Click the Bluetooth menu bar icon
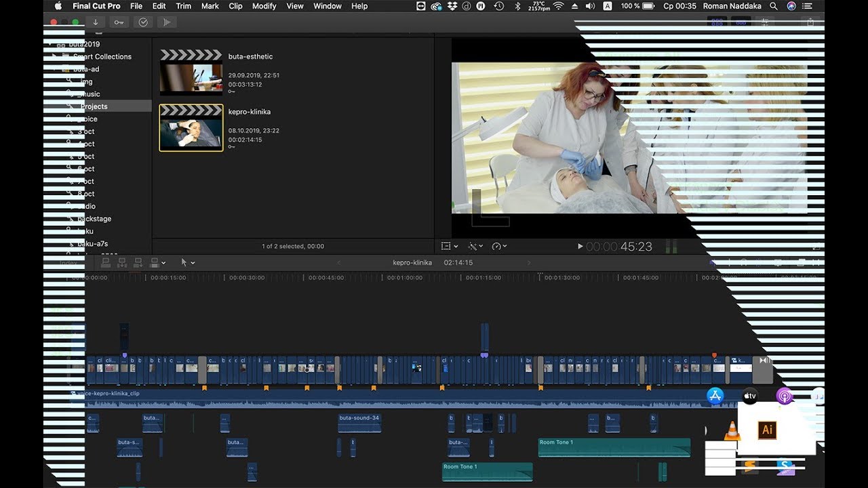Viewport: 868px width, 488px height. [517, 6]
